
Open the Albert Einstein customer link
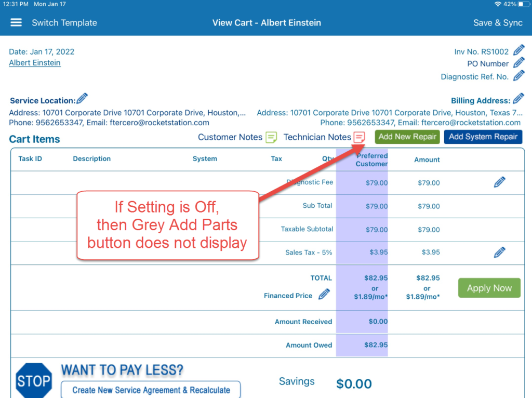34,62
